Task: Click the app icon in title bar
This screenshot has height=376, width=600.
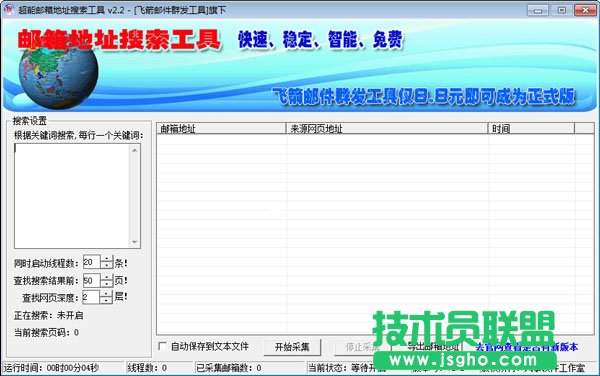Action: (8, 9)
